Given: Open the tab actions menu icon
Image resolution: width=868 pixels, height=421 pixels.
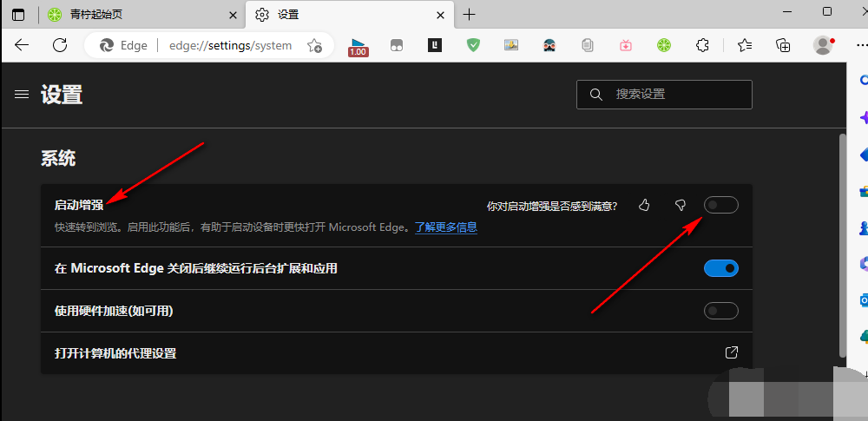Looking at the screenshot, I should 18,15.
